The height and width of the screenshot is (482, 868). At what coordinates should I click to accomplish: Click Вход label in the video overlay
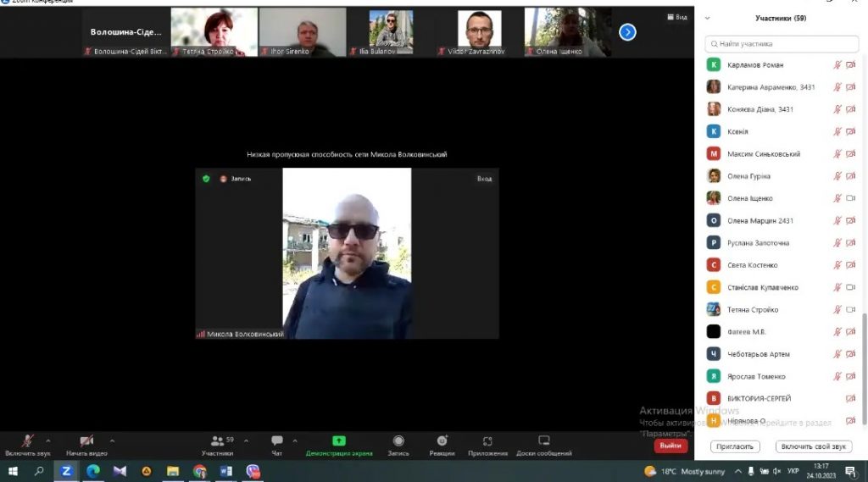[484, 179]
